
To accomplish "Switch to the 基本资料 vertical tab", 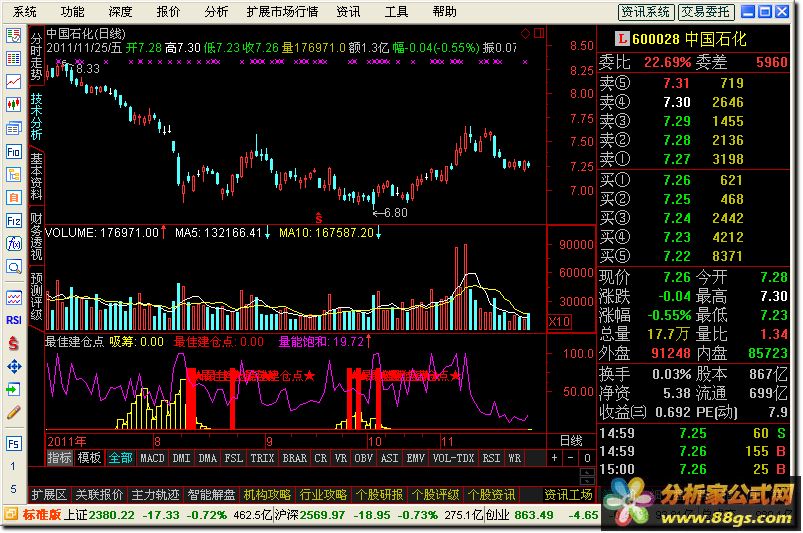I will [36, 177].
